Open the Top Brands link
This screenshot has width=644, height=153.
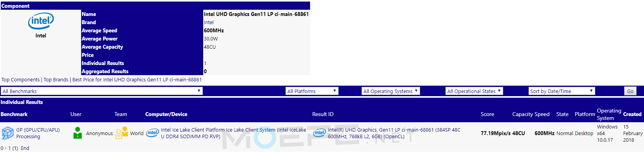56,80
